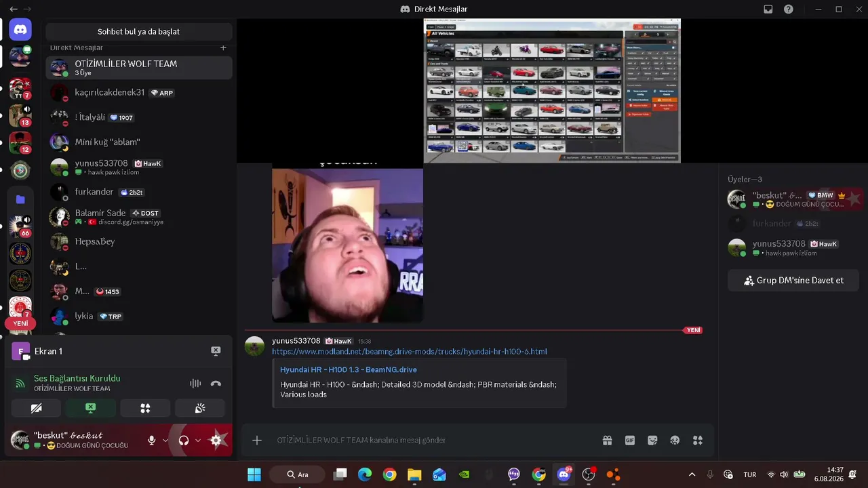Open DM with Mini kuğ "ablam"
The image size is (868, 488).
click(x=139, y=142)
